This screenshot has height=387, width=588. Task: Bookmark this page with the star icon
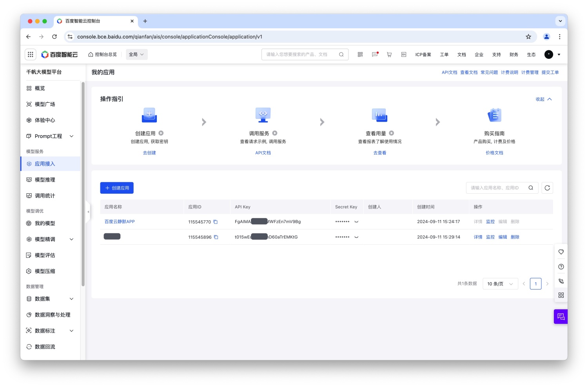[528, 36]
